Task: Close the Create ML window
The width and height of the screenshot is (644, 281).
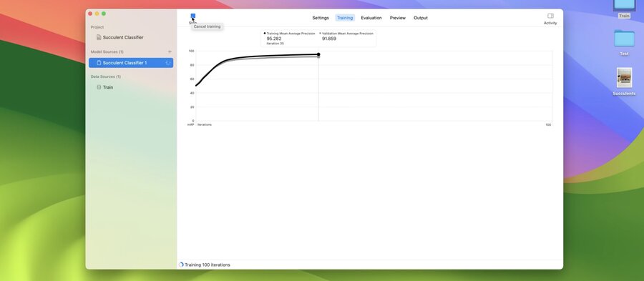Action: pos(90,14)
